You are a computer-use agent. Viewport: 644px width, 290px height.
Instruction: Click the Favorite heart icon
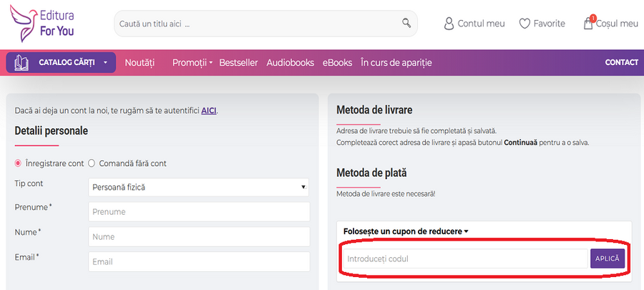[x=525, y=24]
